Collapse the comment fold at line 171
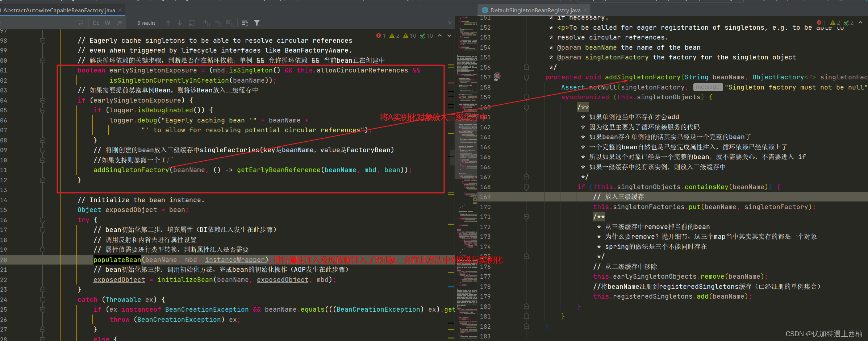Viewport: 868px width, 341px height. pyautogui.click(x=526, y=217)
